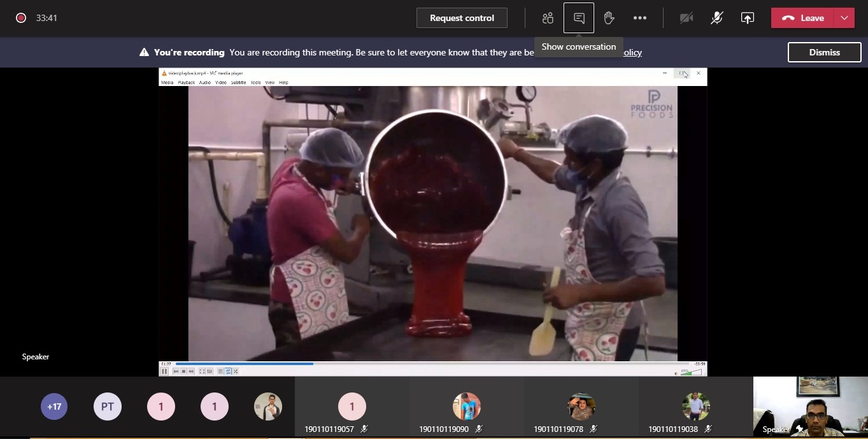Unmute the microphone
This screenshot has width=868, height=439.
pos(717,18)
